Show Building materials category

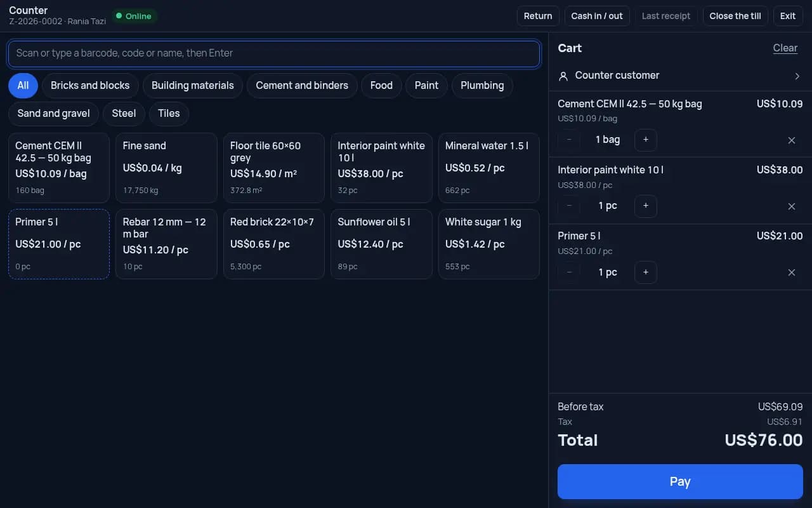193,86
